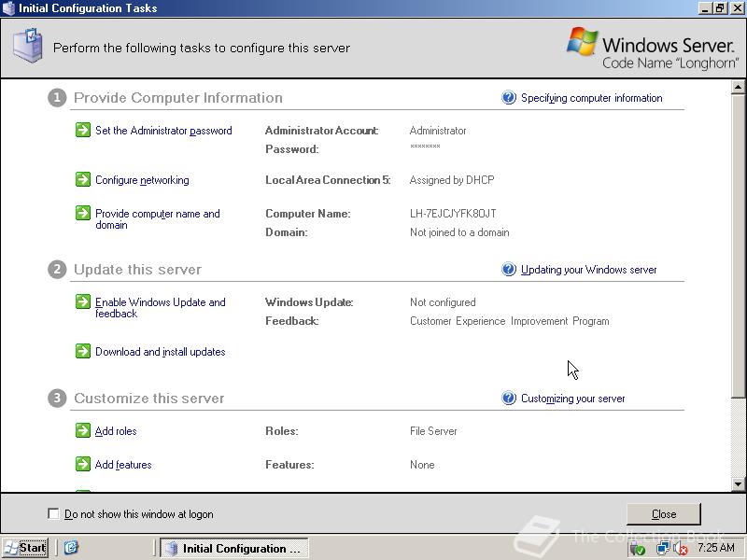Restore down the Initial Configuration Tasks window
The width and height of the screenshot is (747, 560).
coord(720,8)
